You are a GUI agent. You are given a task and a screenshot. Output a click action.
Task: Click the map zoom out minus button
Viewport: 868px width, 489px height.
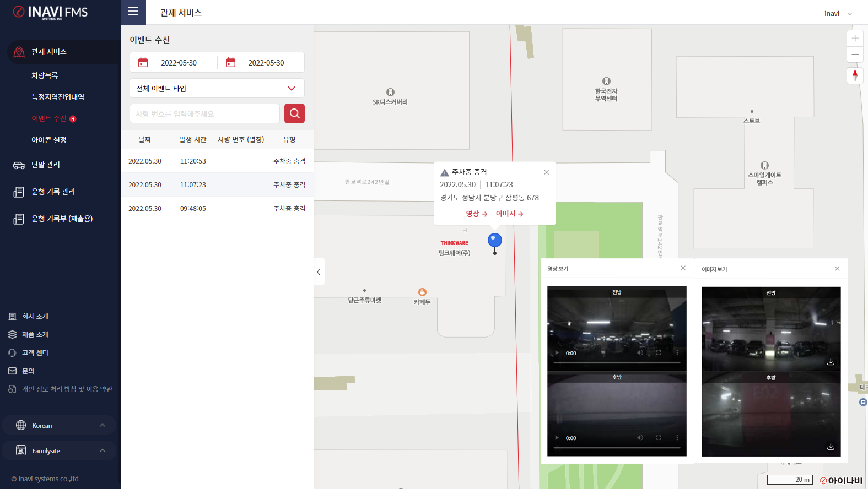coord(855,55)
